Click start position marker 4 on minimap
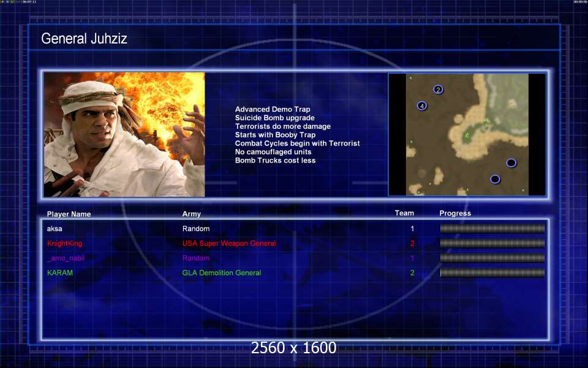Viewport: 588px width, 368px height. coord(422,106)
